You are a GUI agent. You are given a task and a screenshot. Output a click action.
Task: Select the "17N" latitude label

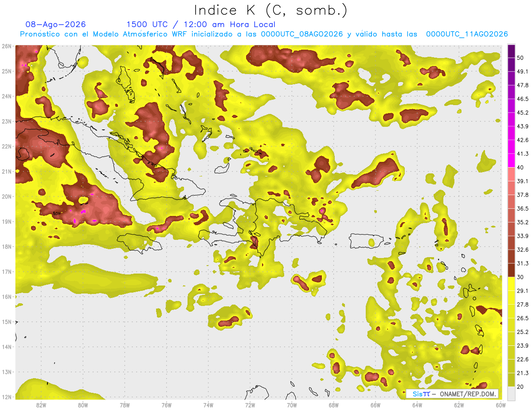click(6, 271)
